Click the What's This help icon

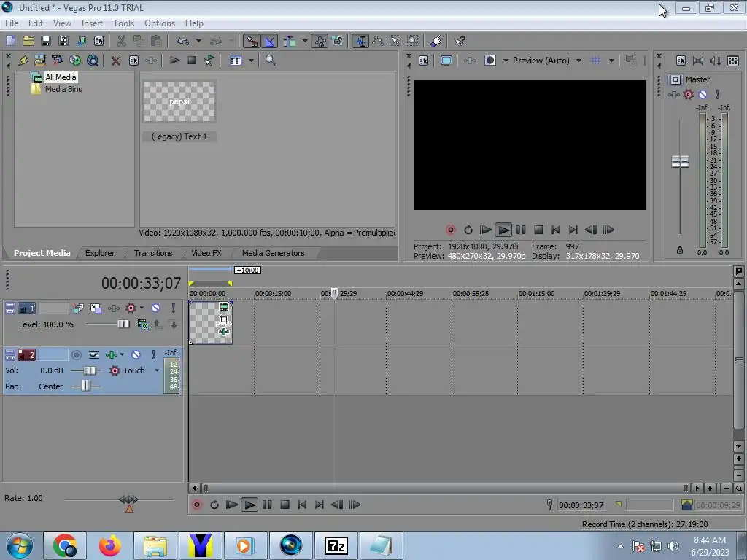tap(460, 41)
